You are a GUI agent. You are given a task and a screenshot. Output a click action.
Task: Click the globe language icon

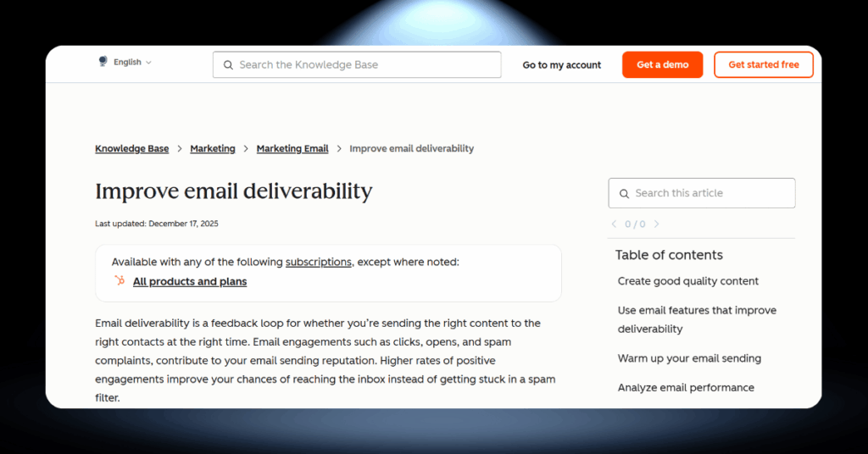[x=103, y=61]
